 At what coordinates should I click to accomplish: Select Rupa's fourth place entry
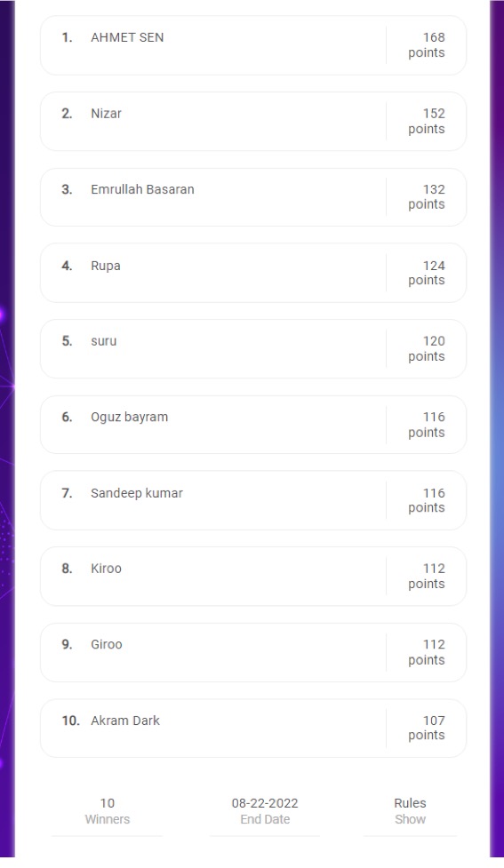click(253, 273)
